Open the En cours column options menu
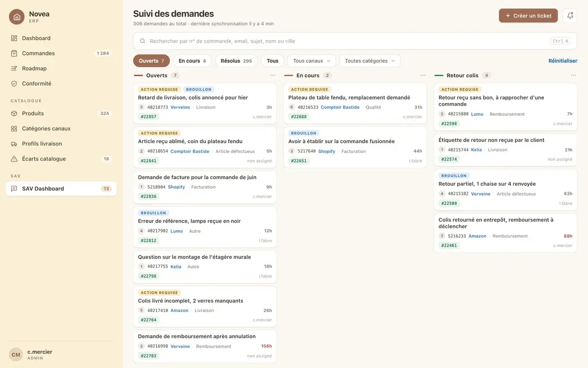 coord(423,76)
